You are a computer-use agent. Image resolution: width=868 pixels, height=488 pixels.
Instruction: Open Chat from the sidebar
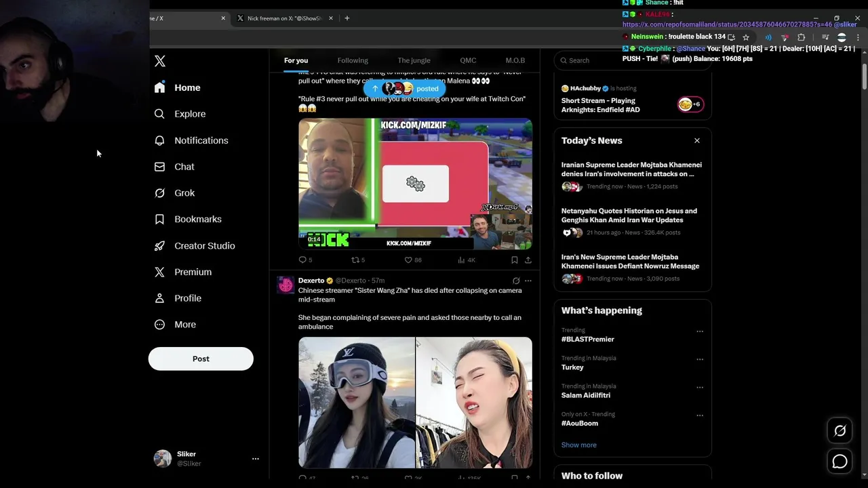click(174, 167)
